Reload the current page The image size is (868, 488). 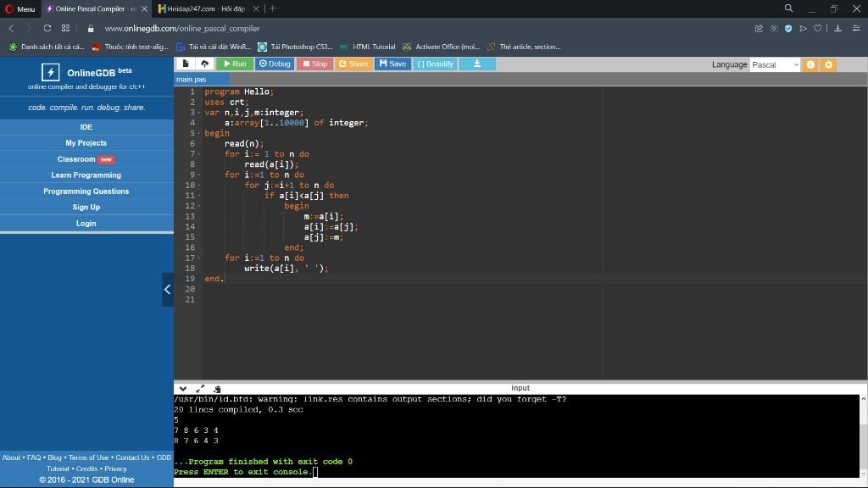click(47, 28)
